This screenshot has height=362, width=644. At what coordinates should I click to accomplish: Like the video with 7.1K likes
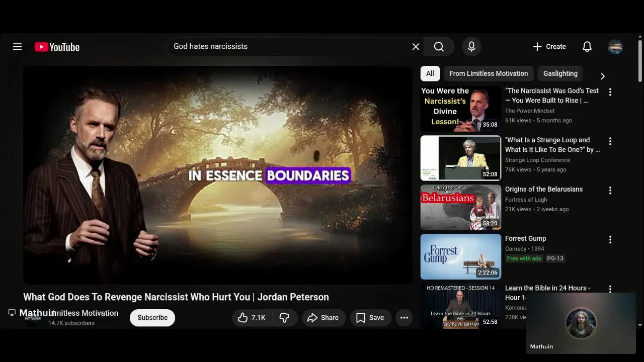coord(252,318)
